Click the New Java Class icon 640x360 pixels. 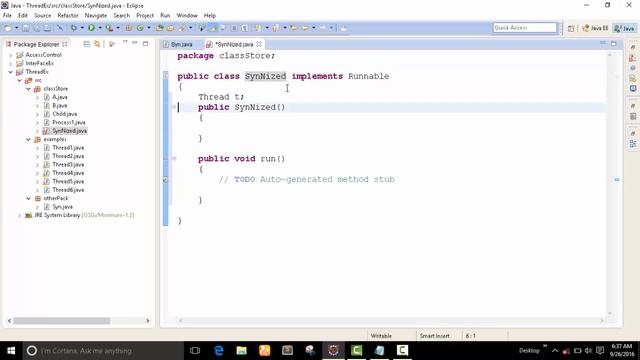pos(140,28)
